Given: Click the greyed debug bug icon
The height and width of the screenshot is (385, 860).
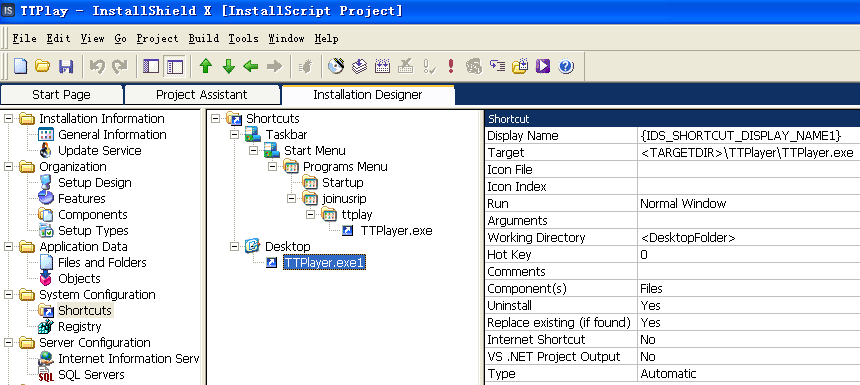Looking at the screenshot, I should pyautogui.click(x=305, y=66).
